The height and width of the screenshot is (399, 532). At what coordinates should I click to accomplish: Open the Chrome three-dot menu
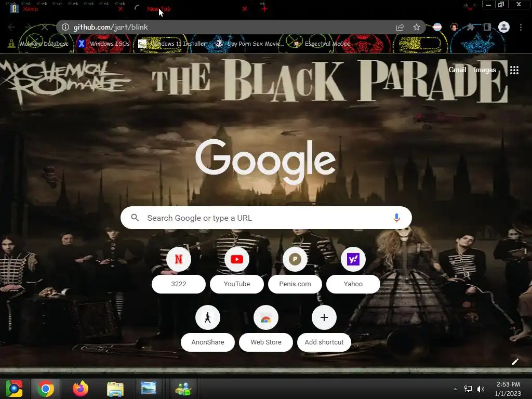521,27
